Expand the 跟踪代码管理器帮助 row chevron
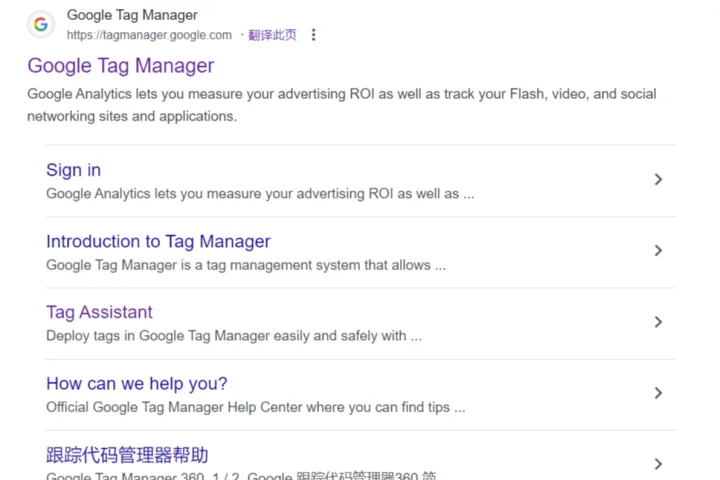720x480 pixels. point(658,464)
